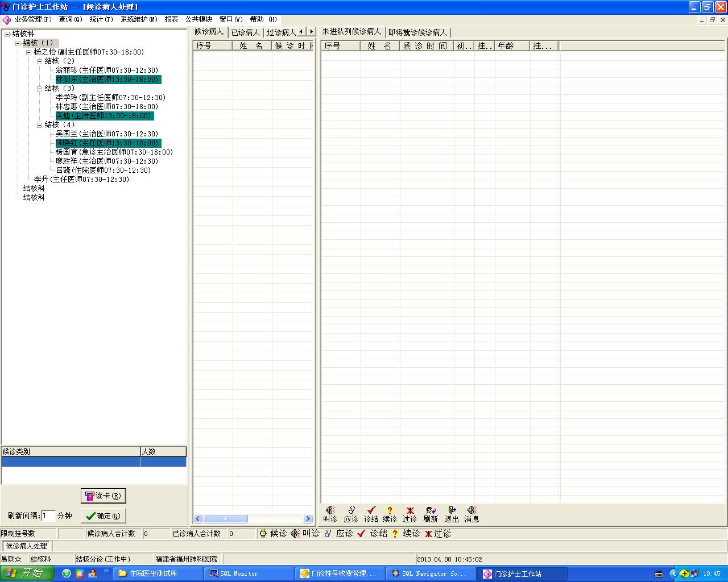Switch to SQL Monitor taskbar window
Screen dimensions: 728x582
point(249,574)
